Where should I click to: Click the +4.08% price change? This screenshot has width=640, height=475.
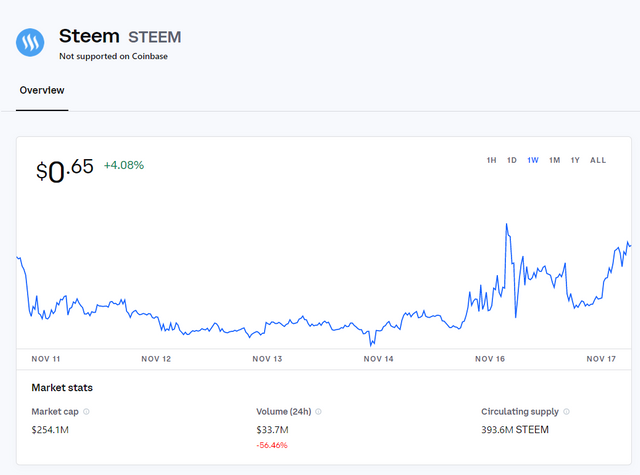(124, 165)
